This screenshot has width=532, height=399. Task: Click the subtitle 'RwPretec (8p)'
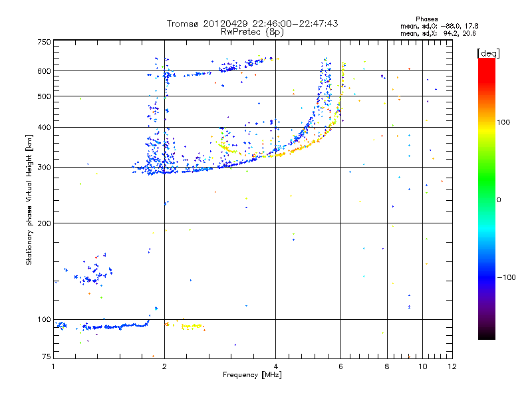point(252,32)
